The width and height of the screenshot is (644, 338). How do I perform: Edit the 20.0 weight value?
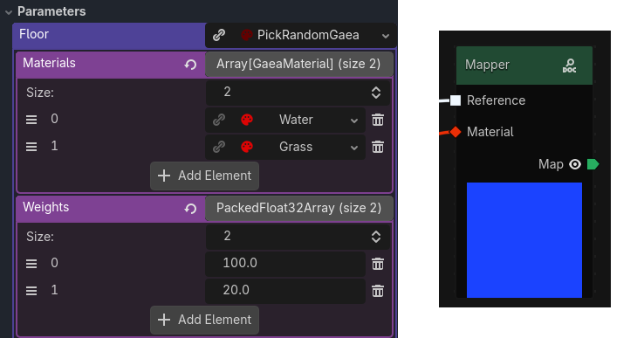[285, 290]
